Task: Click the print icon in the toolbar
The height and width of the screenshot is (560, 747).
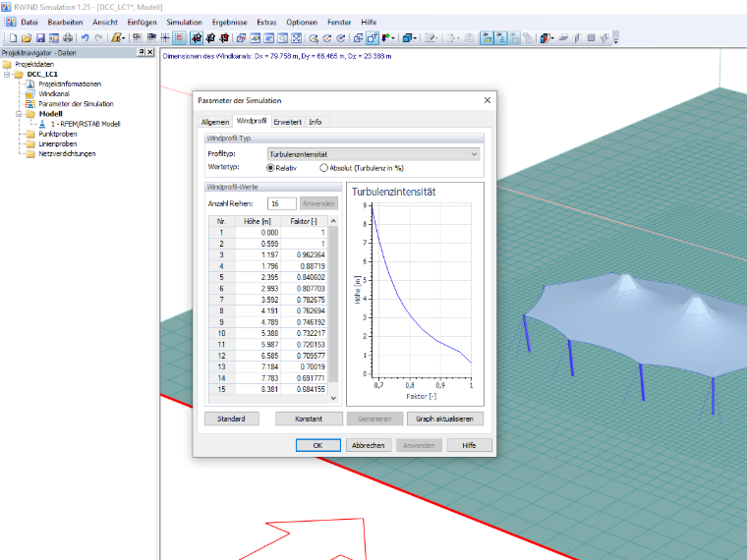Action: coord(68,38)
